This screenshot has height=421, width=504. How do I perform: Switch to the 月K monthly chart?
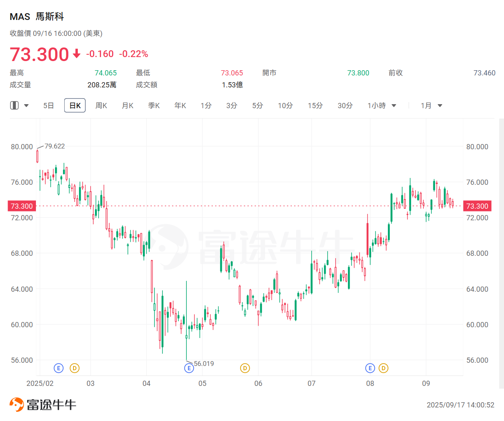(x=128, y=106)
